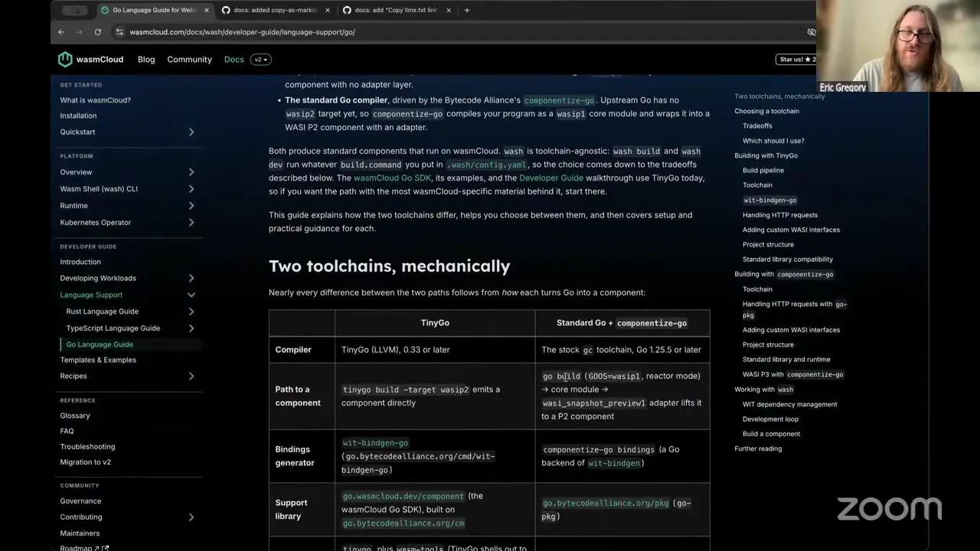Click the 'Star us!' GitHub button
The width and height of the screenshot is (980, 551).
(x=798, y=60)
